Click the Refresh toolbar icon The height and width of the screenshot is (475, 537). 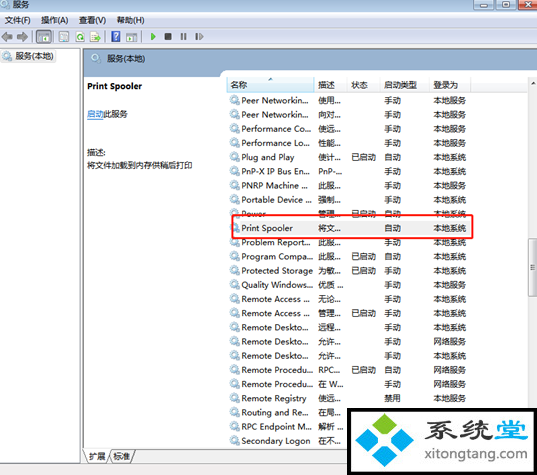tap(80, 36)
